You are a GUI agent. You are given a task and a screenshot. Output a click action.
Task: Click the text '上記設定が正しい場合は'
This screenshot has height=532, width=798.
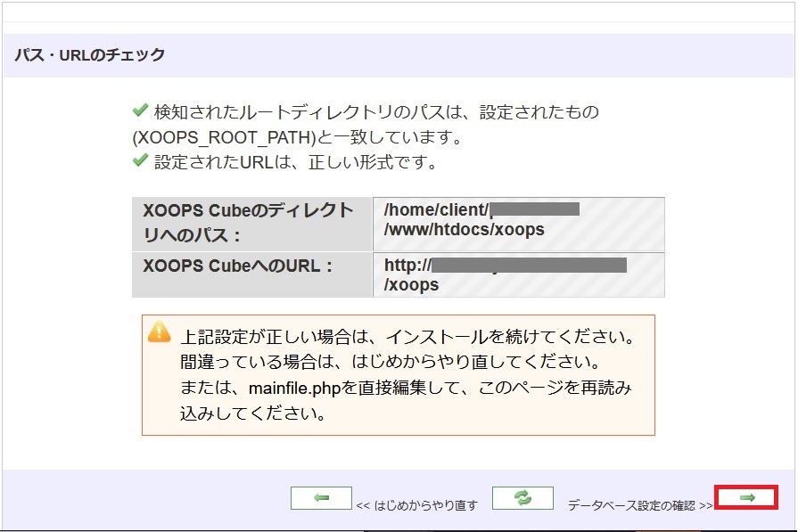[274, 337]
